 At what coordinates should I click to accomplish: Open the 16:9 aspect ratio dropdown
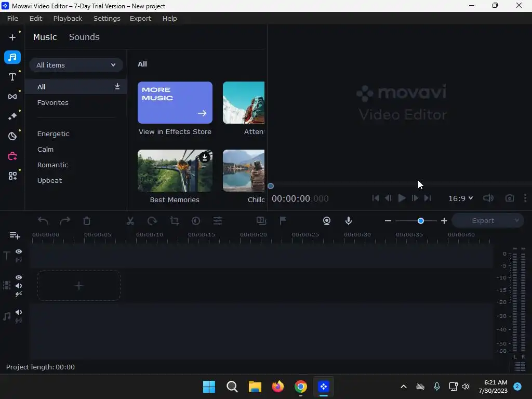(x=460, y=198)
